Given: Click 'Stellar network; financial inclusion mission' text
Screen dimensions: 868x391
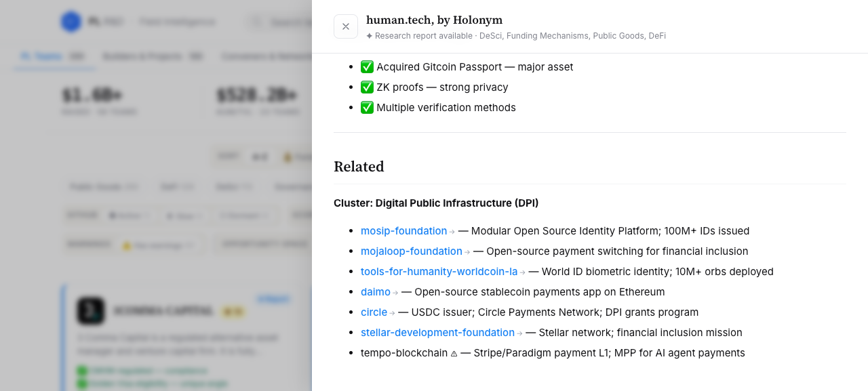Looking at the screenshot, I should coord(641,333).
